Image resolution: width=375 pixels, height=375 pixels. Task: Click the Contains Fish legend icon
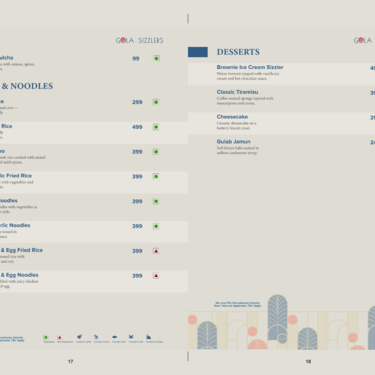coord(114,337)
